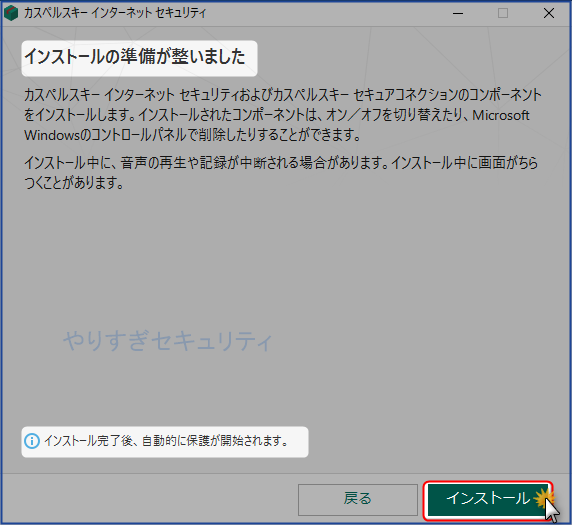Close the installer with the X icon
572x525 pixels.
pyautogui.click(x=549, y=13)
